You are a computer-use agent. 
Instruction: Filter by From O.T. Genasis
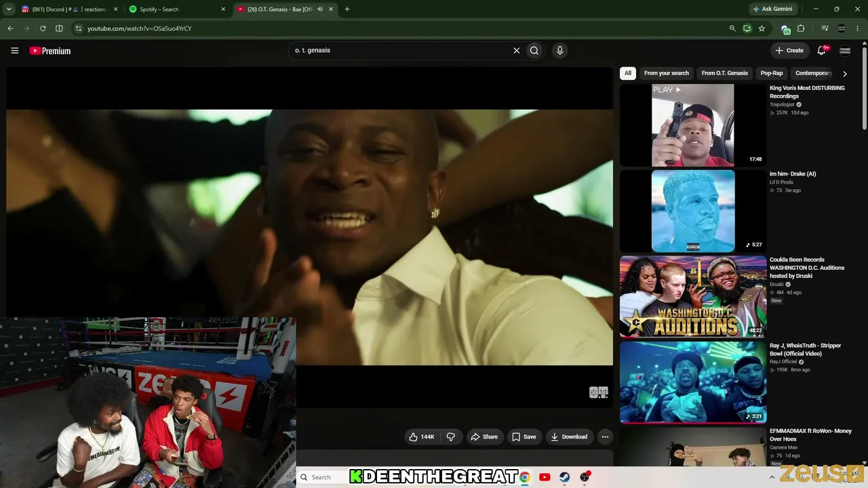coord(725,73)
